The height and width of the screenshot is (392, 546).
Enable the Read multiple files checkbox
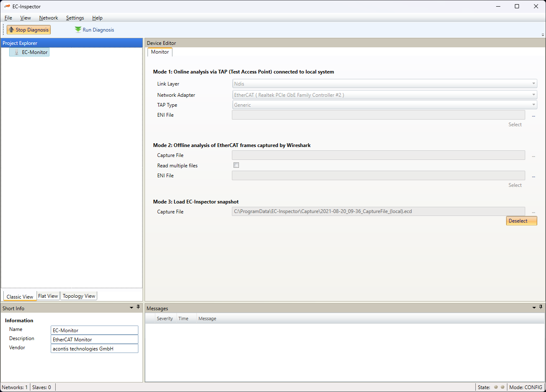[x=236, y=165]
